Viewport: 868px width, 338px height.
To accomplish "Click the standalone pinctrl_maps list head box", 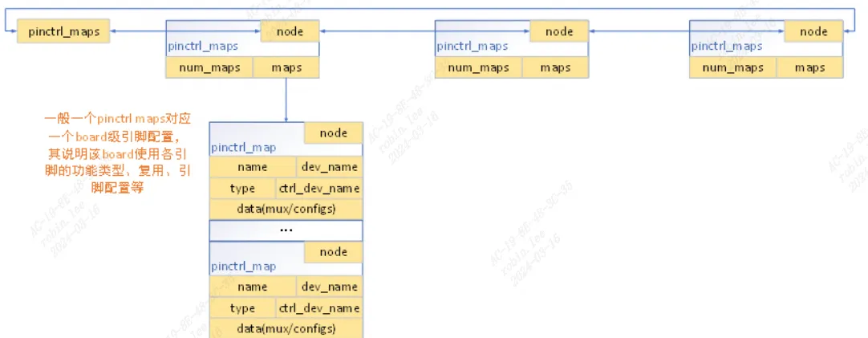I will coord(63,31).
